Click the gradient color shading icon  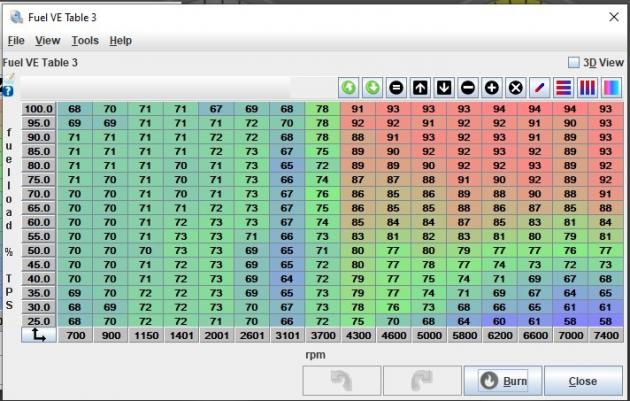[610, 87]
